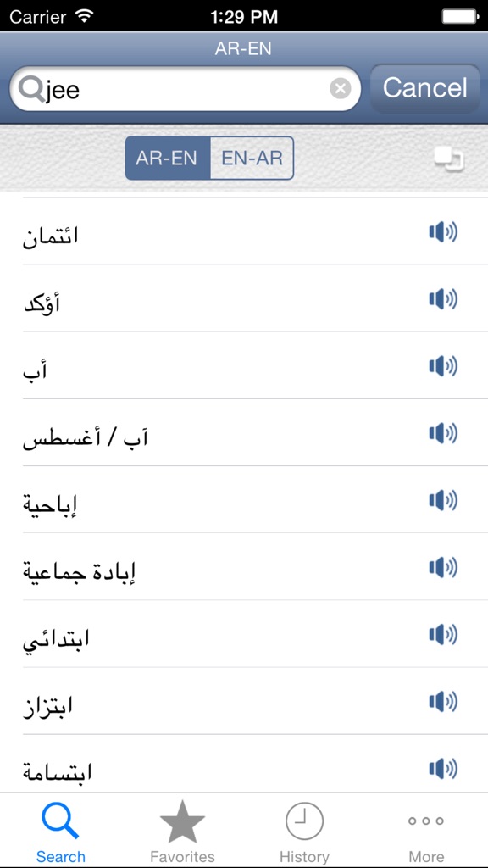Image resolution: width=488 pixels, height=868 pixels.
Task: Clear the search text with the x icon
Action: click(340, 86)
